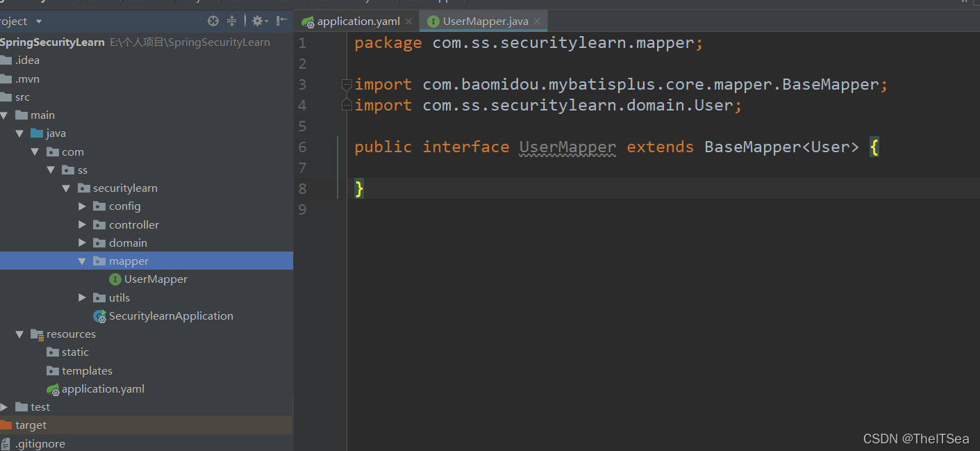Collapse the mapper package
This screenshot has height=451, width=980.
click(x=82, y=261)
